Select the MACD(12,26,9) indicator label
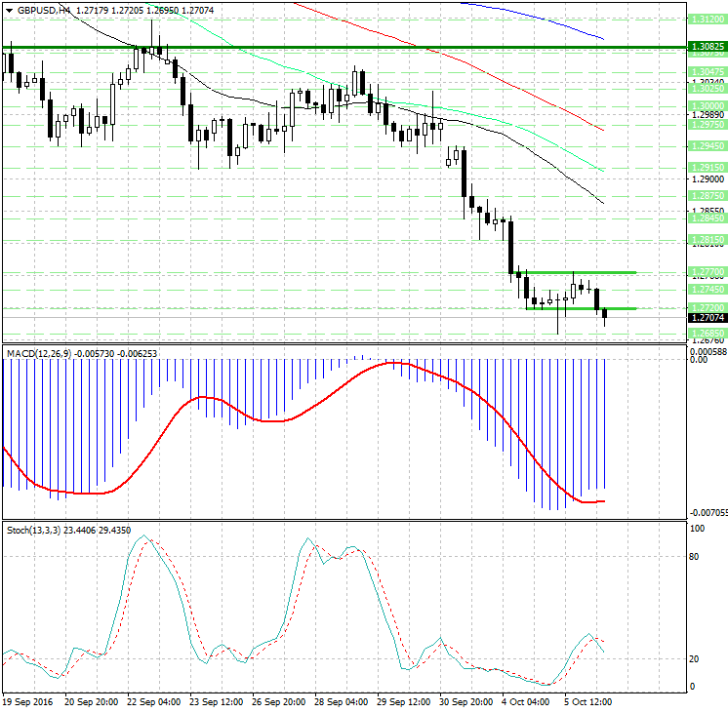This screenshot has height=713, width=728. pos(39,352)
